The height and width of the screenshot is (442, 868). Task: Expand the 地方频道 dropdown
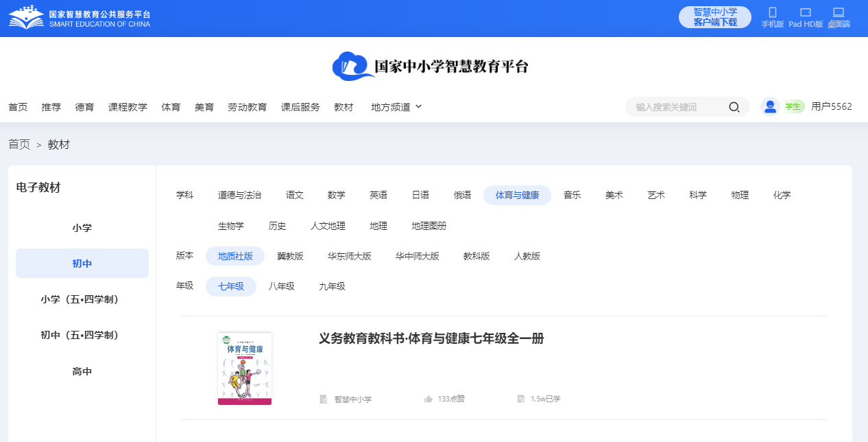coord(396,107)
